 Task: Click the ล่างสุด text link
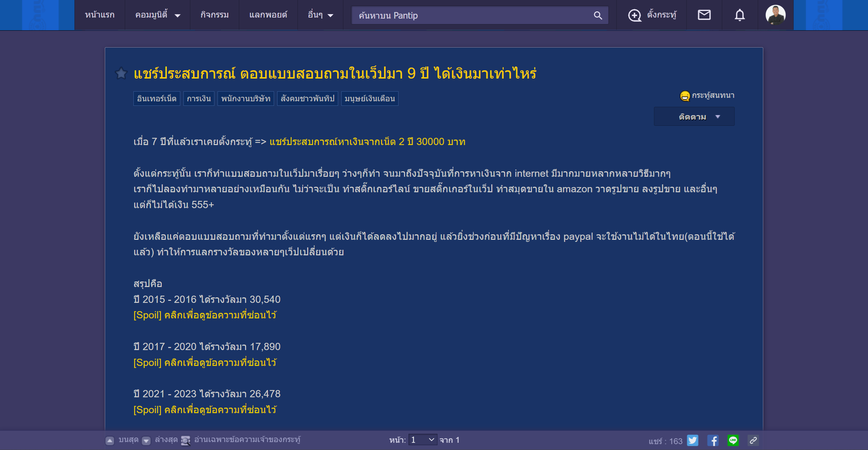[166, 440]
